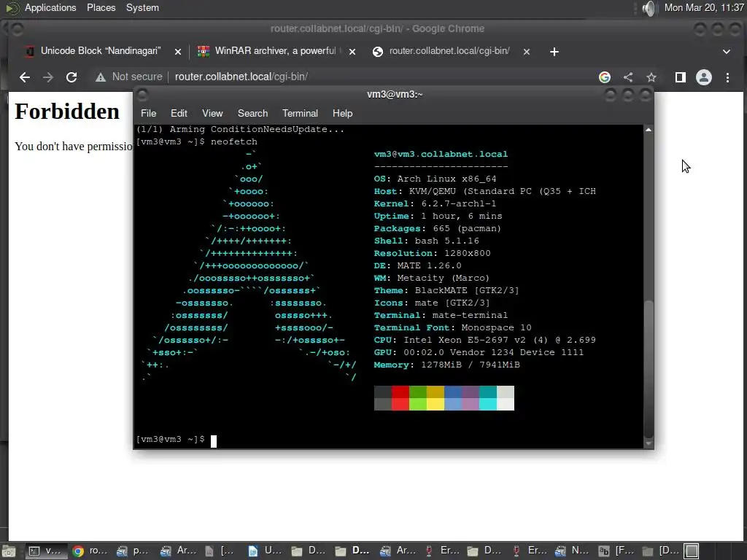This screenshot has width=747, height=560.
Task: Expand the Chrome tab search chevron
Action: (x=727, y=52)
